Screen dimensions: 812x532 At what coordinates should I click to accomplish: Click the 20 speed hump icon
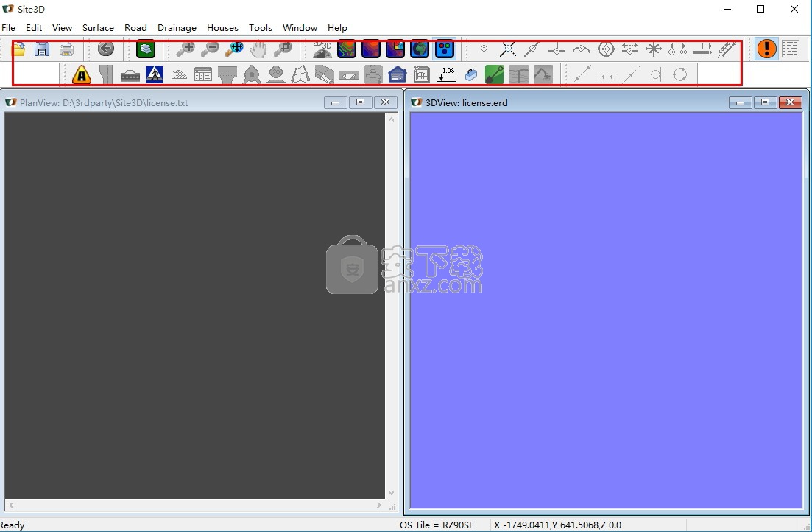[276, 74]
